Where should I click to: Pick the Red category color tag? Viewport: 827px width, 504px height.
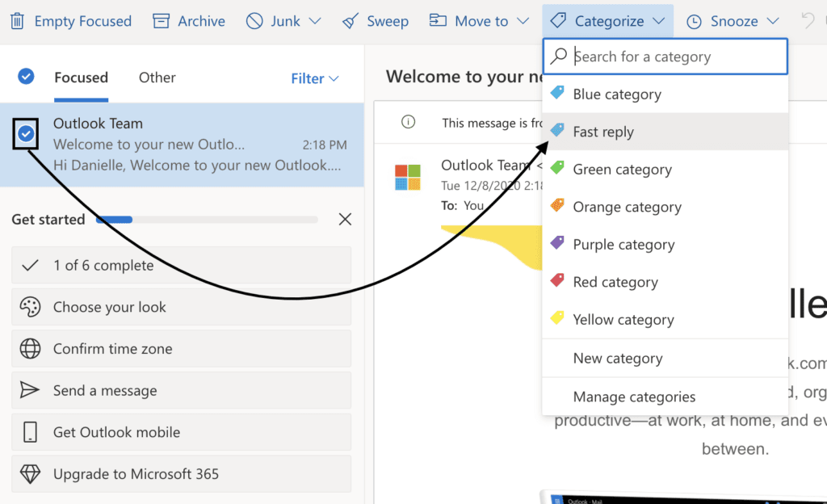[557, 281]
